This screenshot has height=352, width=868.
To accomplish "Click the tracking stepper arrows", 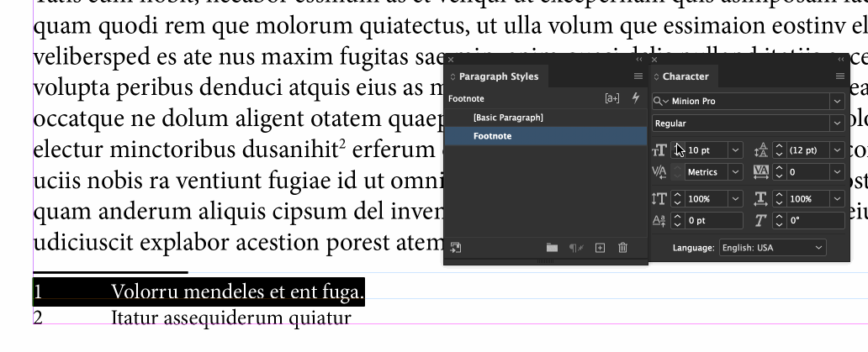I will point(779,172).
